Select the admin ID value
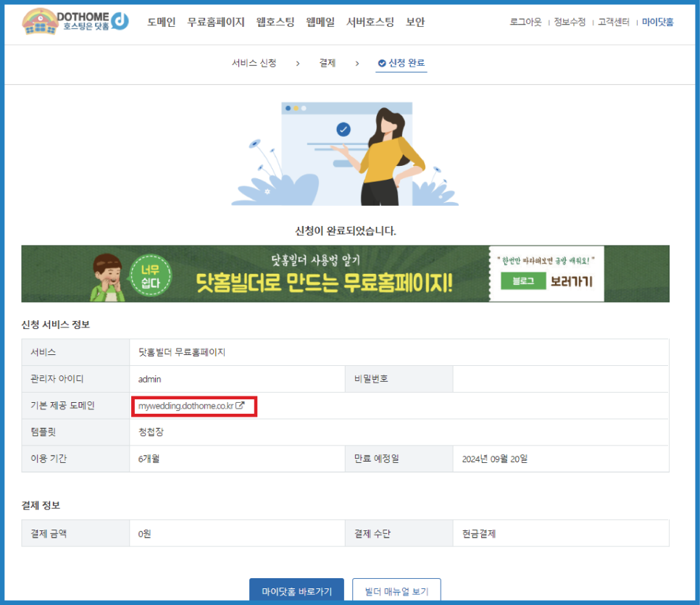 [149, 379]
